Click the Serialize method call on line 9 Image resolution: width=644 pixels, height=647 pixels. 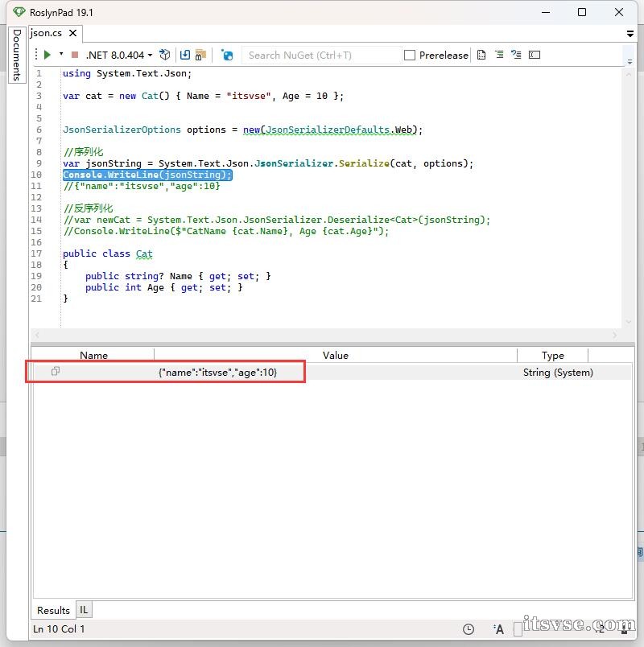click(364, 164)
